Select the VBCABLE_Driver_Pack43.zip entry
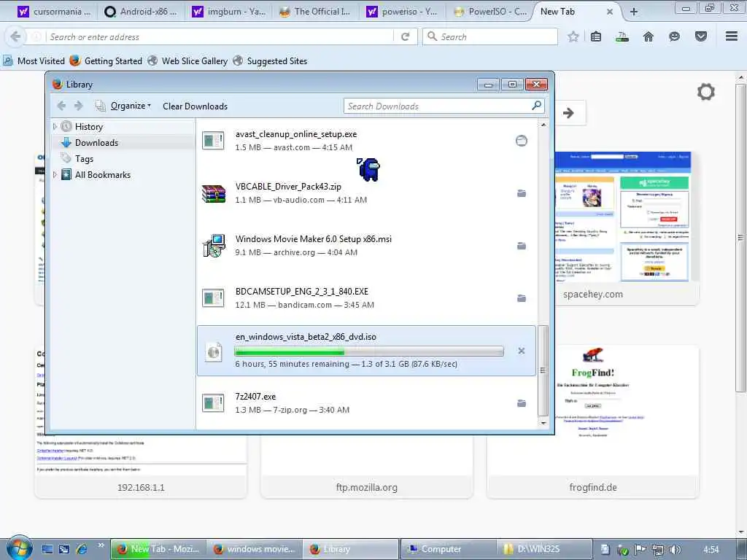This screenshot has height=560, width=747. (366, 193)
